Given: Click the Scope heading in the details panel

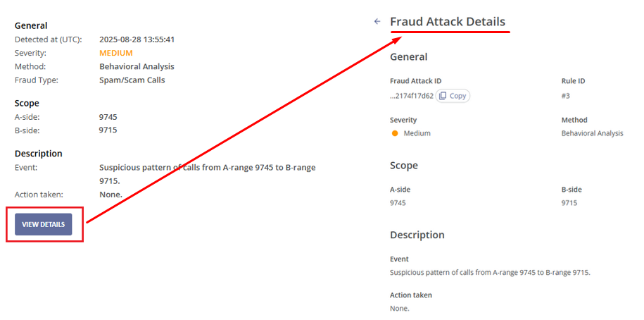Looking at the screenshot, I should (404, 166).
